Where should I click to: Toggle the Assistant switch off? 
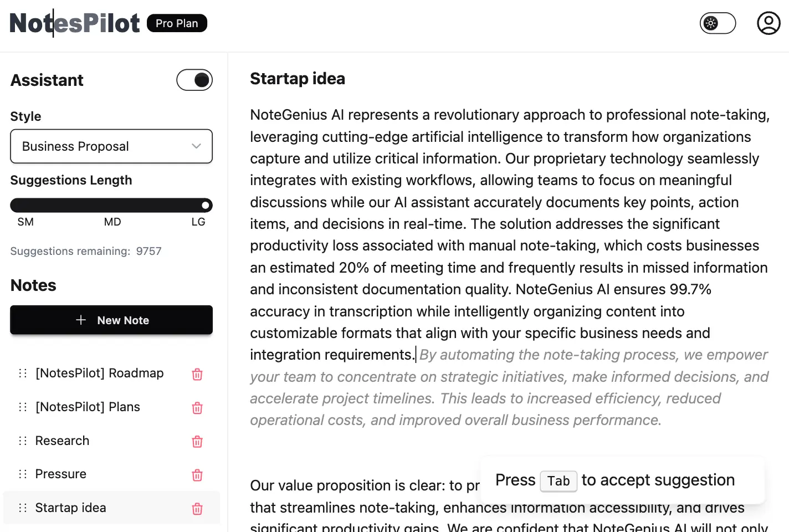click(x=194, y=80)
